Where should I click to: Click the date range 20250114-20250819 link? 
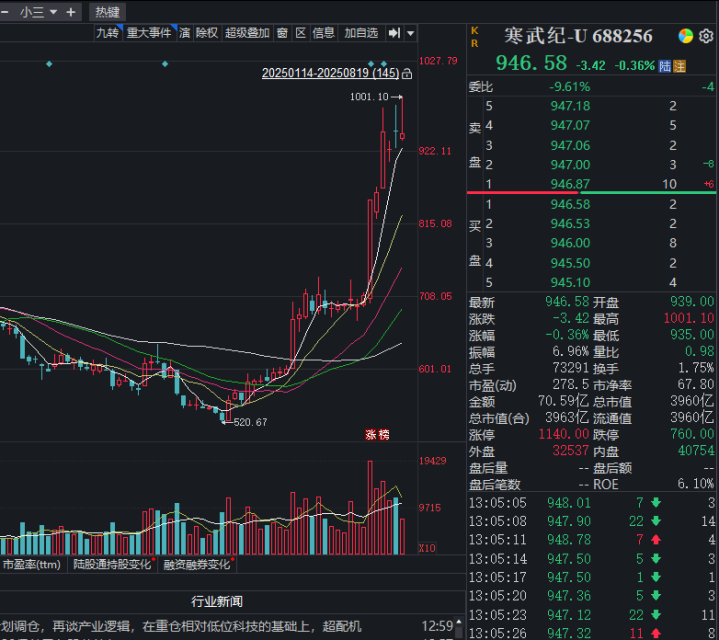pyautogui.click(x=330, y=73)
